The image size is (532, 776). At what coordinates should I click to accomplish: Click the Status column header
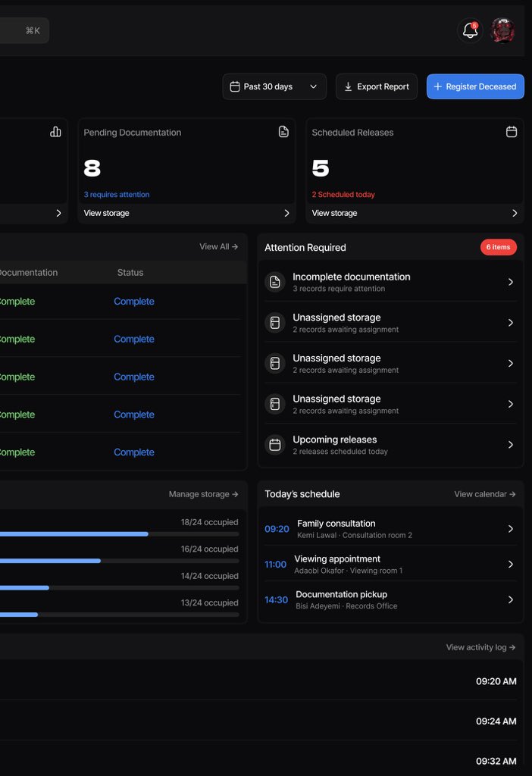click(x=130, y=273)
